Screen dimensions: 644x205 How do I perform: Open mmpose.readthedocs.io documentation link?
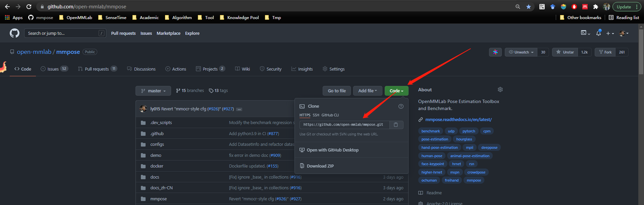click(458, 120)
